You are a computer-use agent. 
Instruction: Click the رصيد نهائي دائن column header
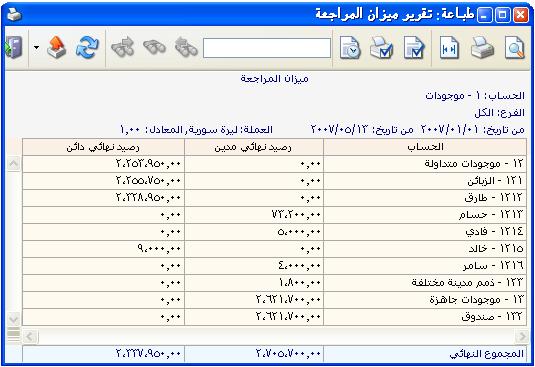pos(103,147)
